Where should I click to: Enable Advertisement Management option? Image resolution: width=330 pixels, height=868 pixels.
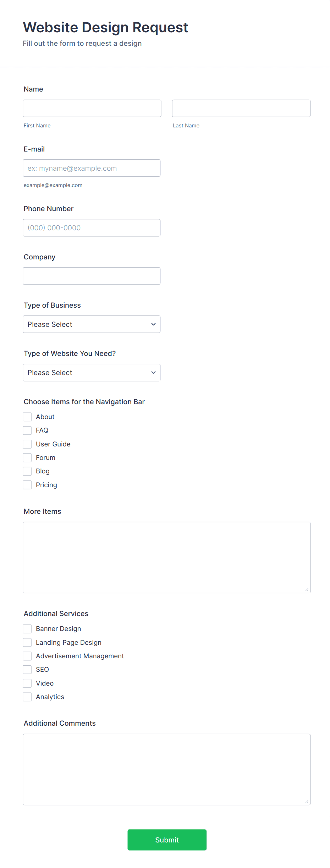(x=27, y=656)
